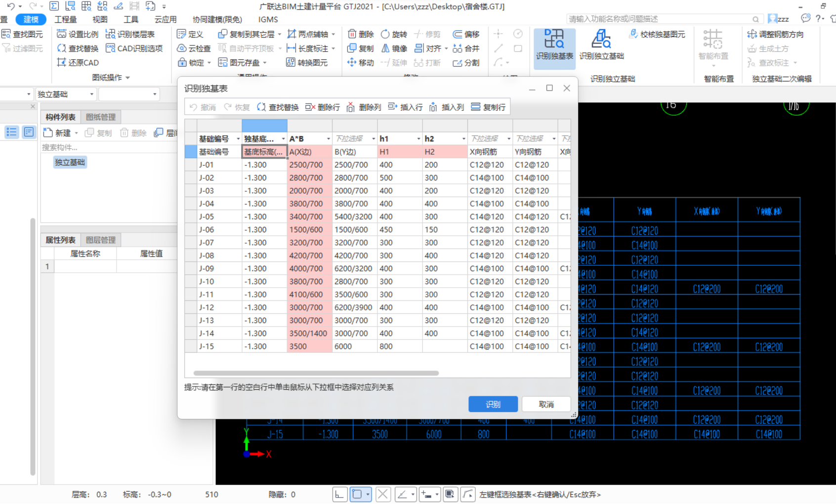
Task: Toggle the detail view icon in left panel
Action: 29,132
